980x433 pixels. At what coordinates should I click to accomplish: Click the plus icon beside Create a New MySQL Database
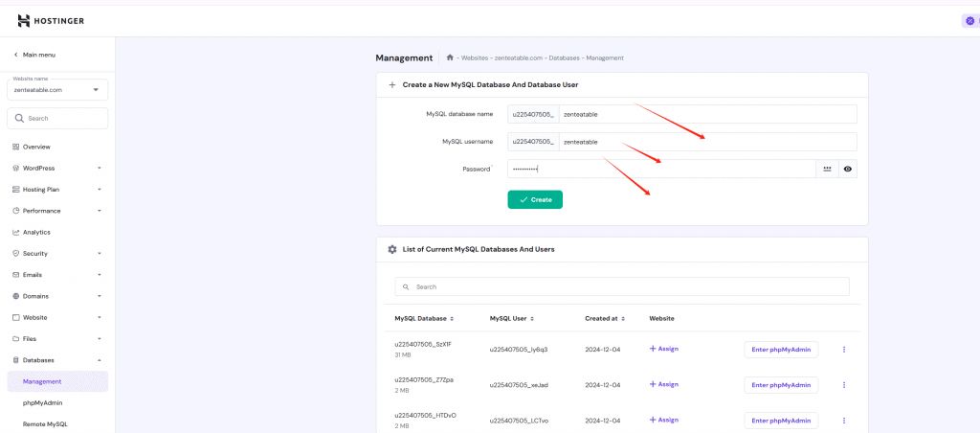click(x=391, y=84)
